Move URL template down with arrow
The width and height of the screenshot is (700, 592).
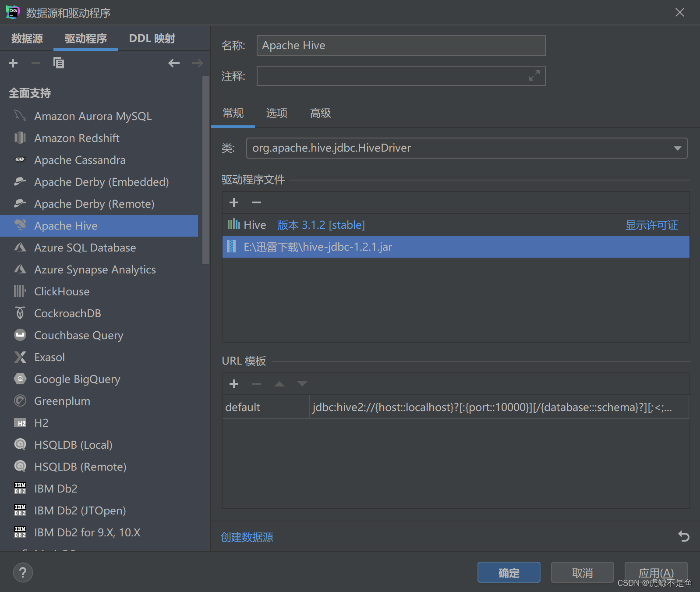(302, 384)
